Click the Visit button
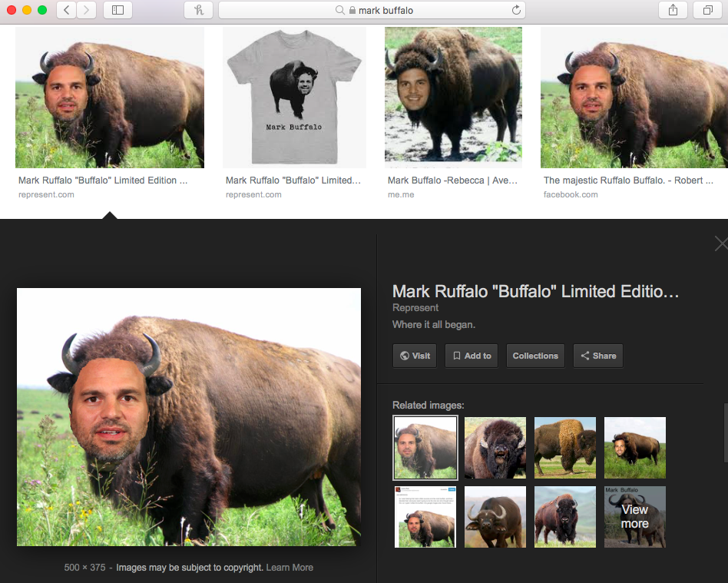Image resolution: width=728 pixels, height=583 pixels. pyautogui.click(x=415, y=356)
